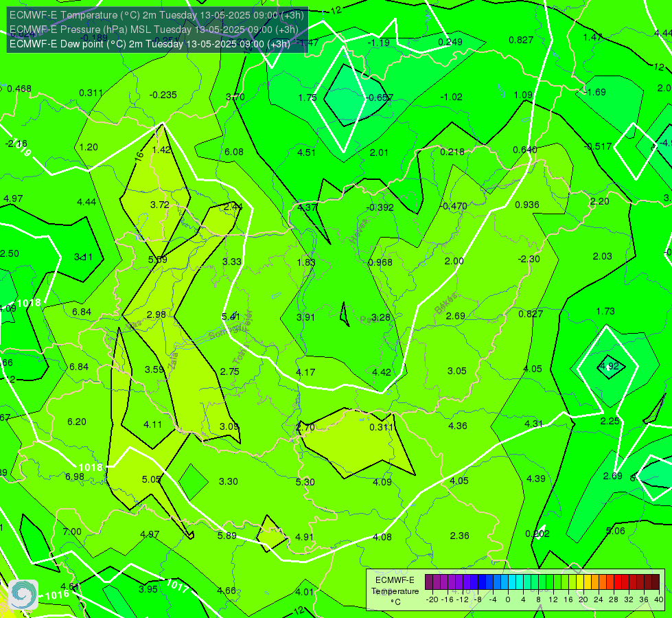Image resolution: width=672 pixels, height=618 pixels.
Task: Click the dew point value -0.392
Action: click(380, 207)
